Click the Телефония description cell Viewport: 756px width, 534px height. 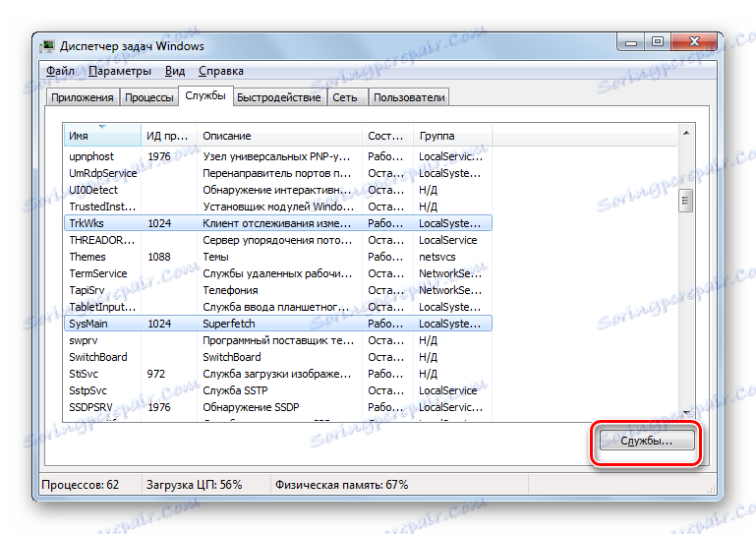(x=230, y=290)
